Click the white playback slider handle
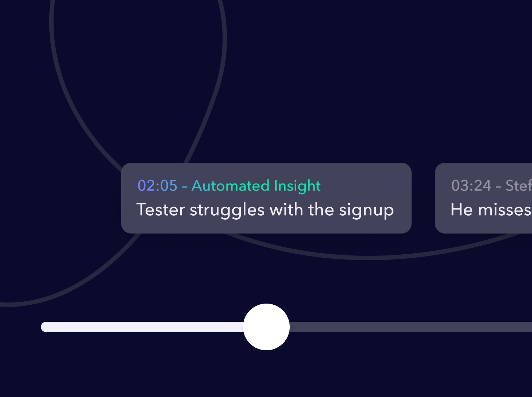The height and width of the screenshot is (397, 532). click(x=266, y=327)
